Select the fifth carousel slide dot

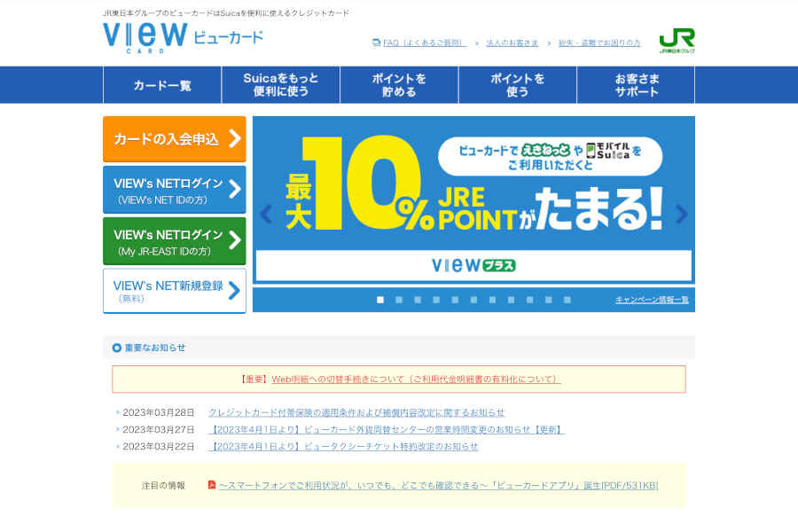pos(455,300)
